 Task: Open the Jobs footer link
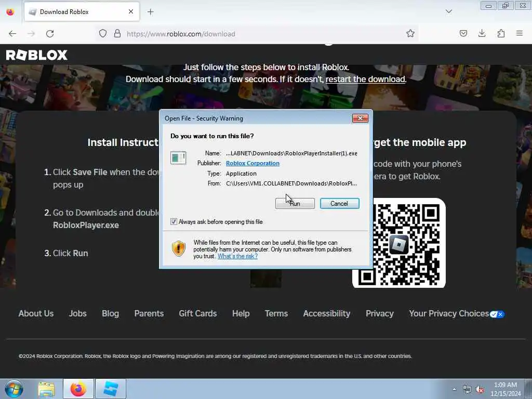pos(78,313)
